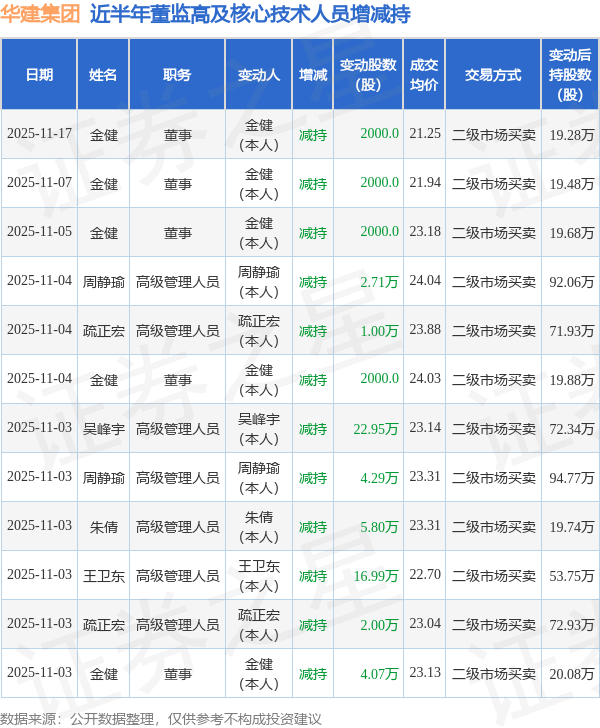Click 董事 in the 2025-11-05 row
This screenshot has width=600, height=728.
[x=177, y=233]
